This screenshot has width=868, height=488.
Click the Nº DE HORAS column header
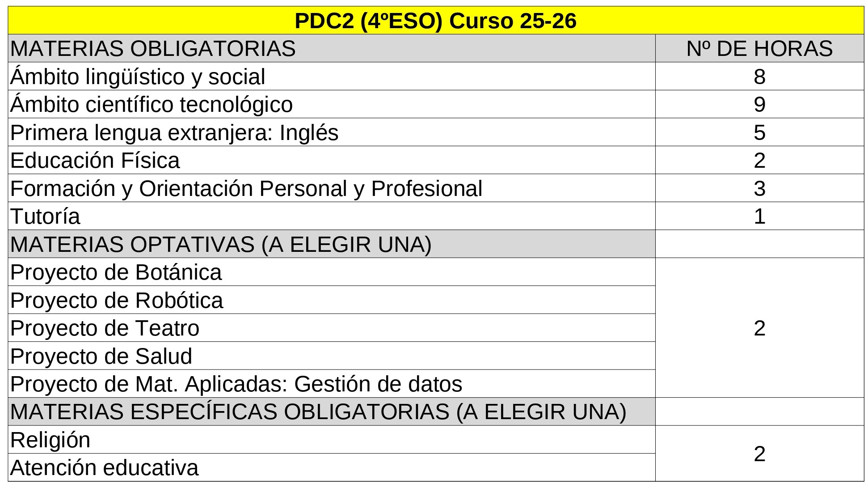pos(759,48)
